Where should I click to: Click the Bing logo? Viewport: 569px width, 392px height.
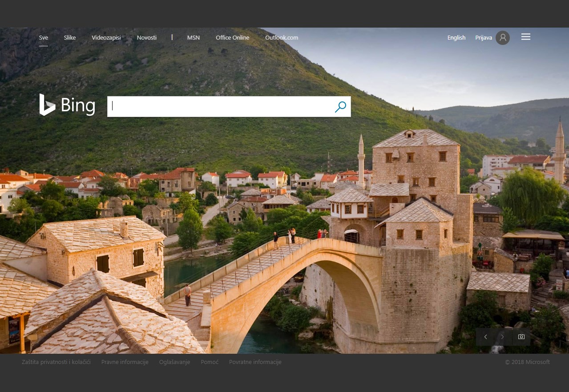pos(67,105)
